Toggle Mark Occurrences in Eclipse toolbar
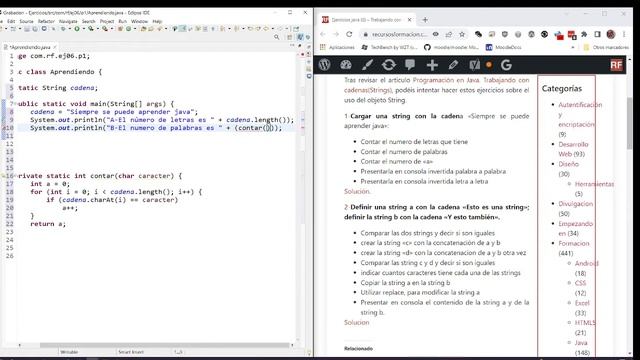Viewport: 640px width, 360px height. click(182, 29)
